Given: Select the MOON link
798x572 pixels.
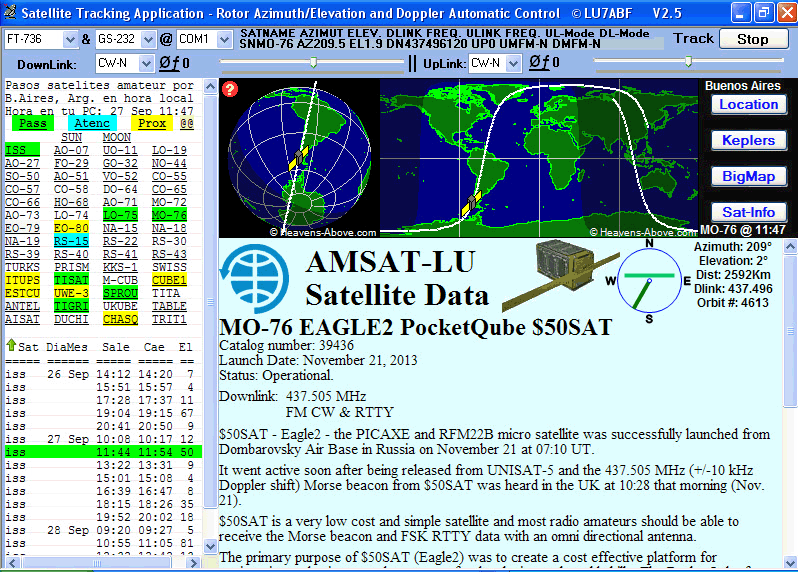Looking at the screenshot, I should tap(117, 137).
